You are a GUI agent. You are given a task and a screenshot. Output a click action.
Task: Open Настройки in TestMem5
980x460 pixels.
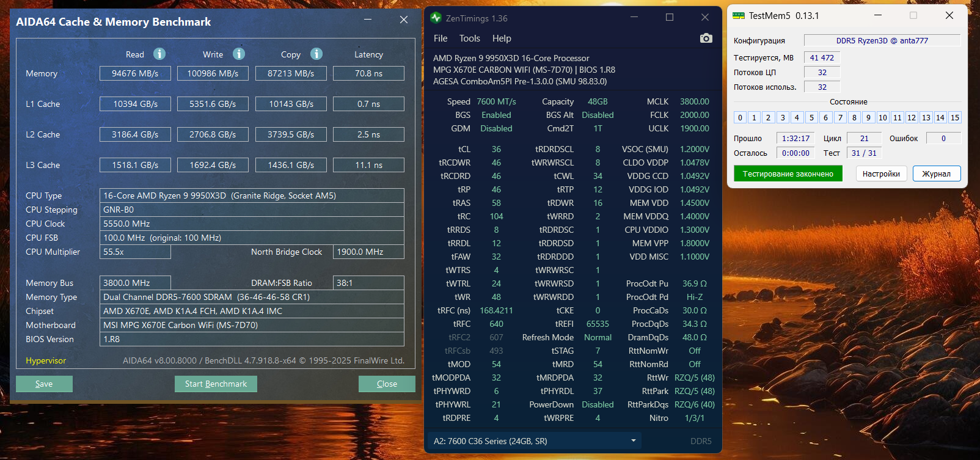[881, 174]
